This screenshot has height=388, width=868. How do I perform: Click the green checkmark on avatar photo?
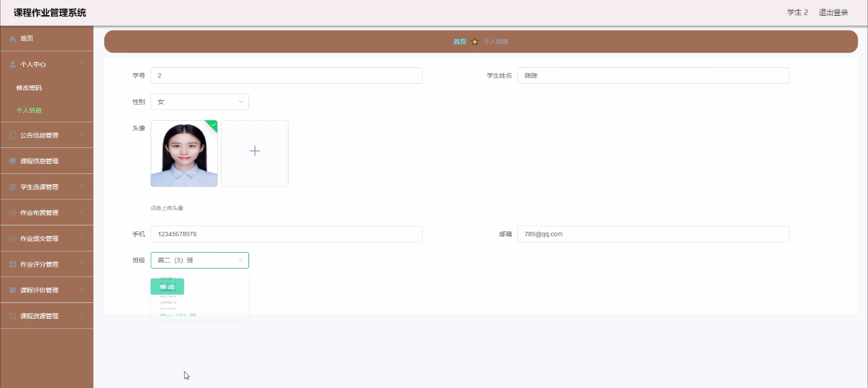(x=213, y=124)
